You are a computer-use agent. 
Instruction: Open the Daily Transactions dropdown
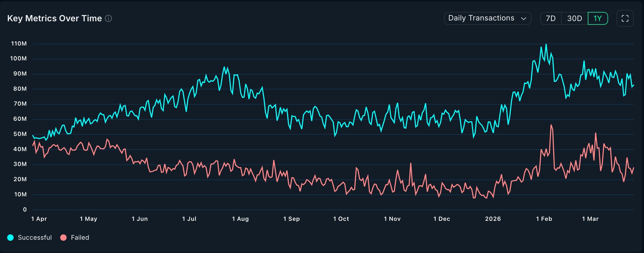487,18
